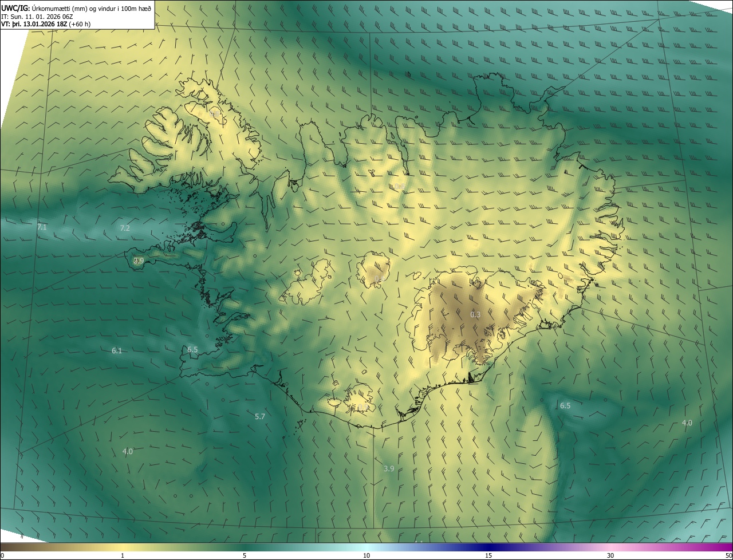Click the faint 0.8 label in north Iceland
This screenshot has height=560, width=733.
point(400,186)
